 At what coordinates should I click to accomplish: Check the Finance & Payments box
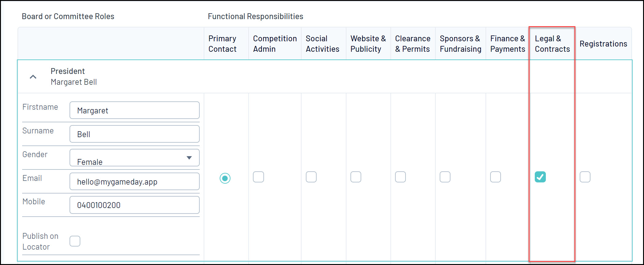495,177
